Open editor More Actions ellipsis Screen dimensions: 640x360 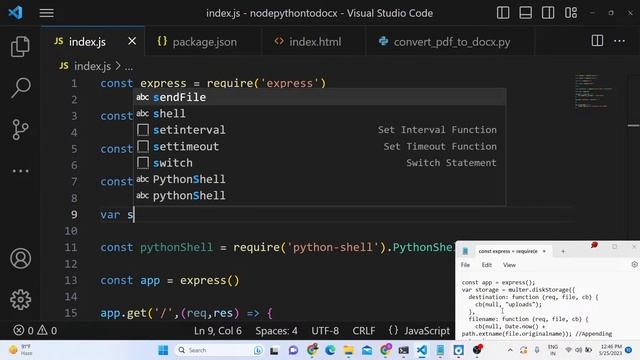pyautogui.click(x=619, y=41)
